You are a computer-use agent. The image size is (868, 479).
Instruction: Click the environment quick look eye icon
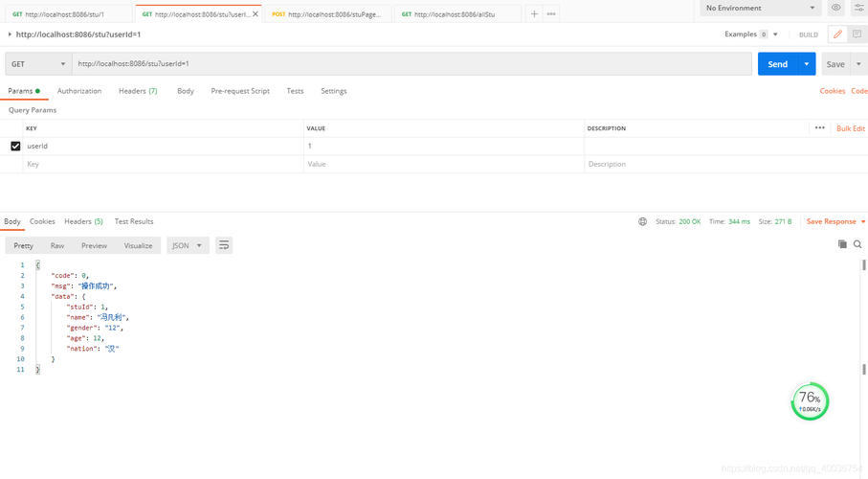click(x=835, y=8)
